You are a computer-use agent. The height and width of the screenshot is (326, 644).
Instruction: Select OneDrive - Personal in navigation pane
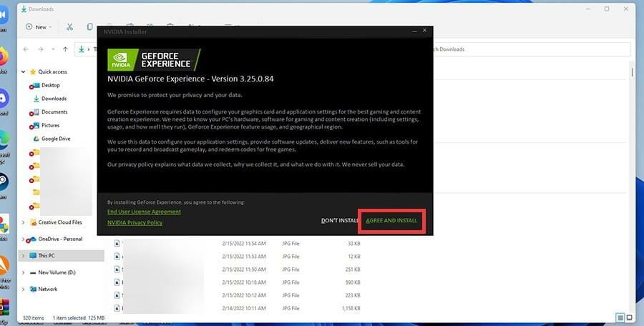click(60, 239)
